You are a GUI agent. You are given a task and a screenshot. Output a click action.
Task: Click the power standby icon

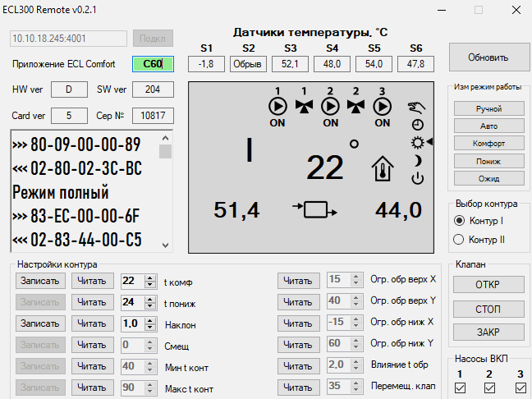pyautogui.click(x=417, y=178)
